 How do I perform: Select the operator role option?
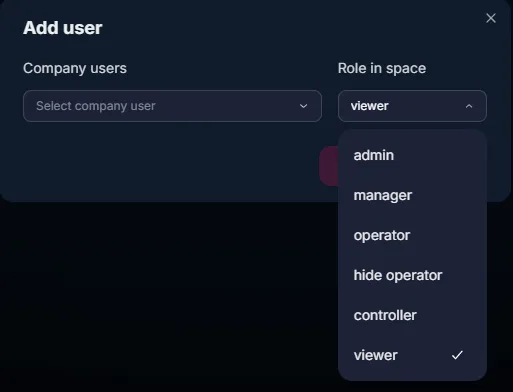click(x=412, y=235)
